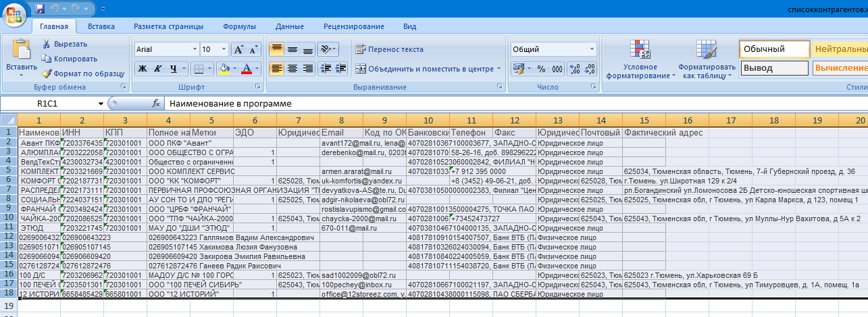Decrease cell indent
This screenshot has height=317, width=868.
324,68
